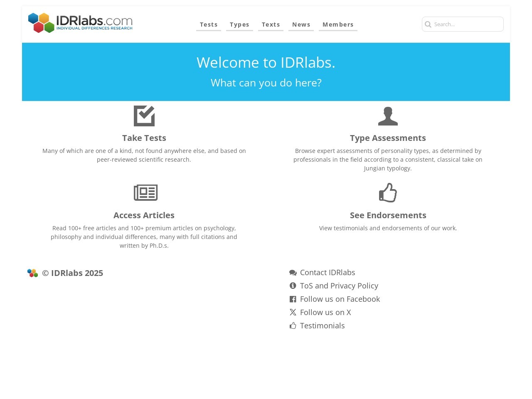532x399 pixels.
Task: Click the small hexagon logo in footer
Action: (32, 273)
